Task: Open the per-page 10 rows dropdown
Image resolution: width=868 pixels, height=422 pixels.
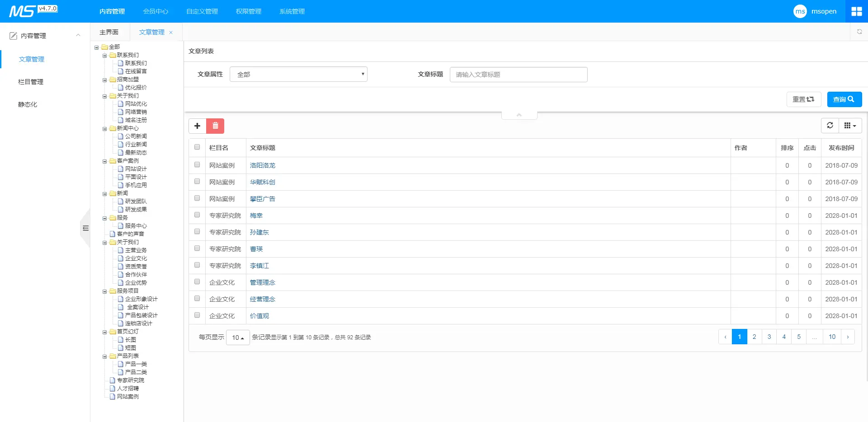Action: click(238, 338)
